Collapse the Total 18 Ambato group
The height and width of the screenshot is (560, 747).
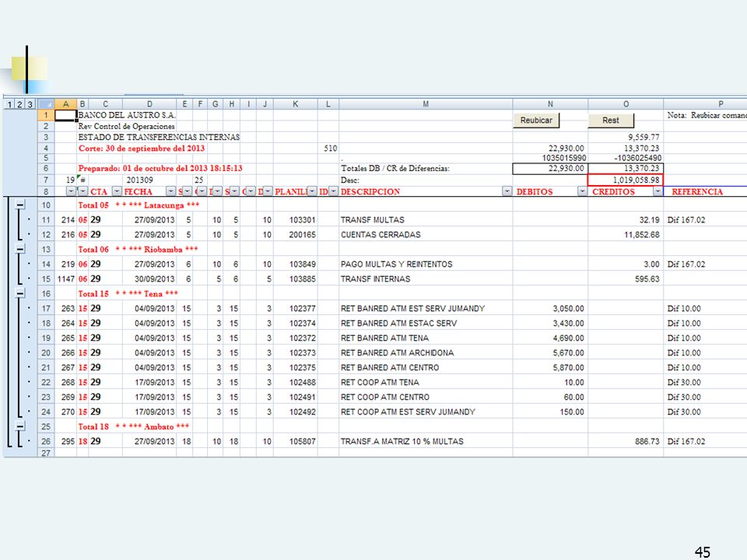tap(20, 426)
